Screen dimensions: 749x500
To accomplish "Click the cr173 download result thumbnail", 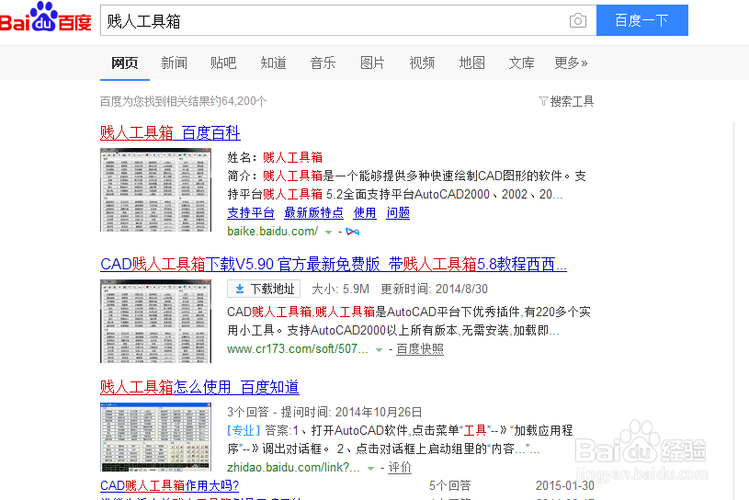I will point(156,321).
